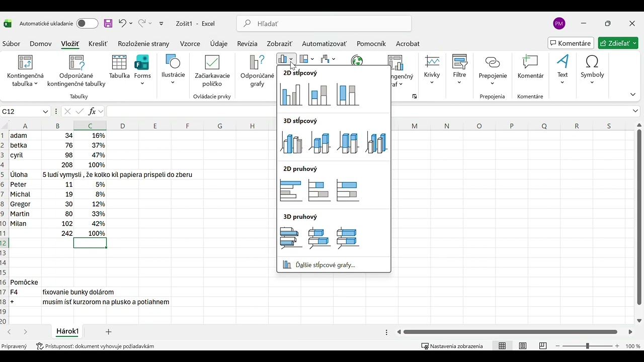Switch to Page Layout view icon
This screenshot has width=644, height=362.
523,346
